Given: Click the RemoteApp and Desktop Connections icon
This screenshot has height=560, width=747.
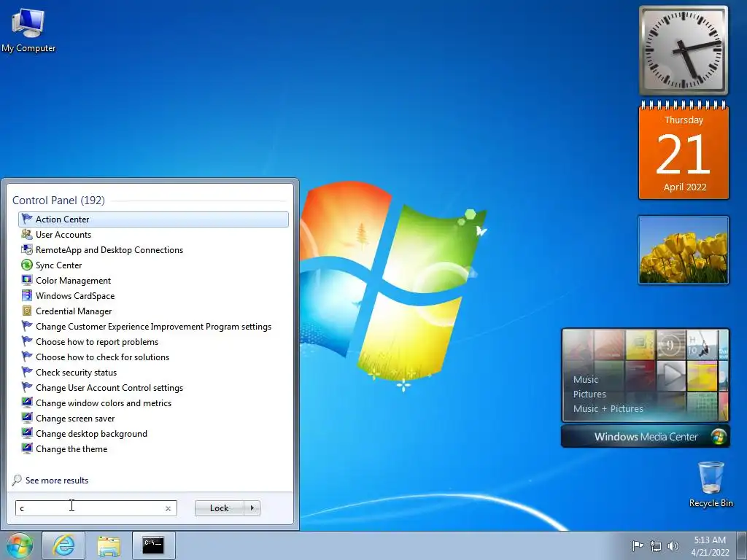Looking at the screenshot, I should (x=27, y=249).
